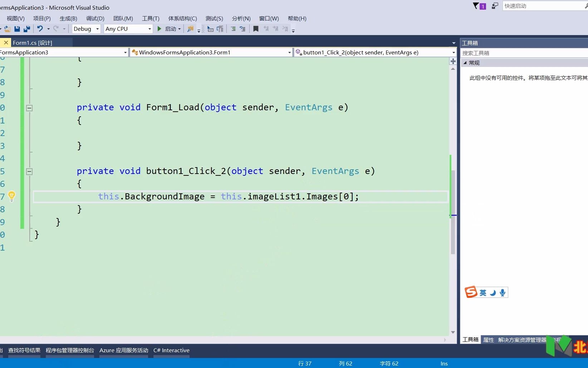Clear all bookmarks icon
This screenshot has width=588, height=368.
click(x=285, y=29)
